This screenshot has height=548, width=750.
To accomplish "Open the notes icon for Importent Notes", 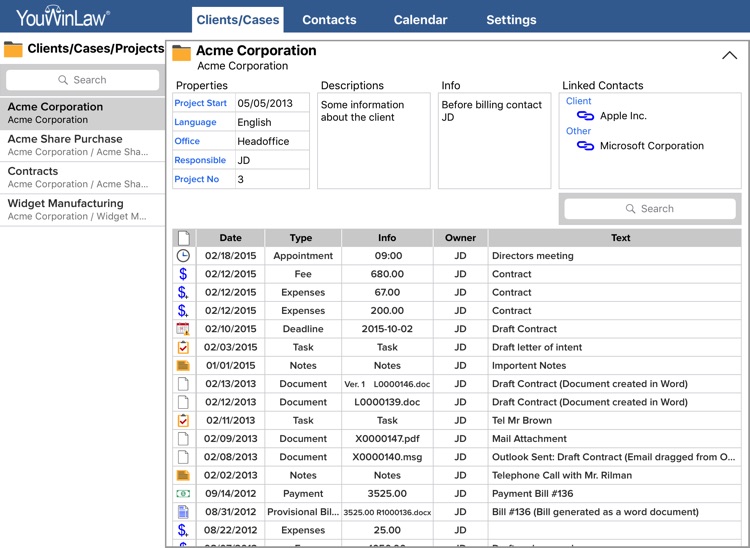I will pyautogui.click(x=183, y=366).
